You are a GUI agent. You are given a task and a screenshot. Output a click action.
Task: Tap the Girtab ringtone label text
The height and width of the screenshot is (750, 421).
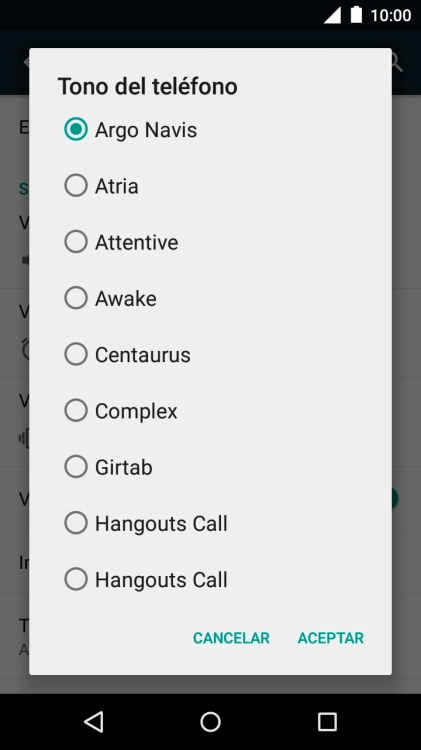(x=123, y=467)
